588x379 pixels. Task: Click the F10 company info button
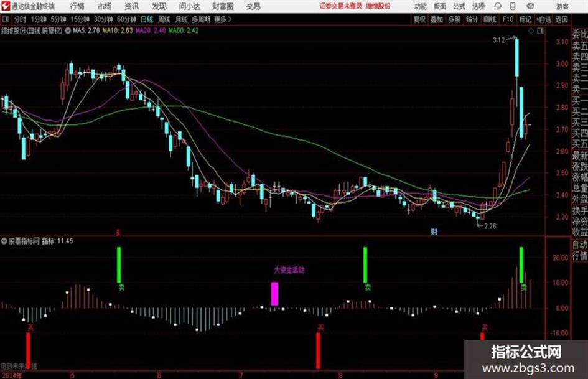(508, 19)
